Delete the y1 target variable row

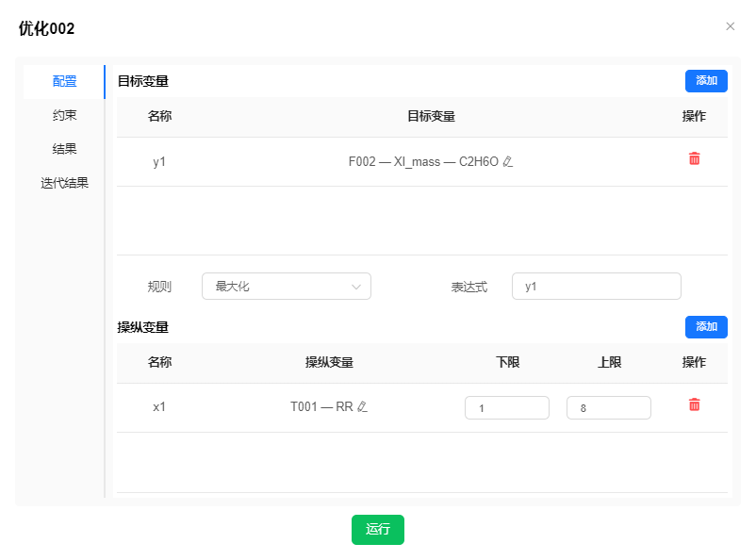click(695, 158)
